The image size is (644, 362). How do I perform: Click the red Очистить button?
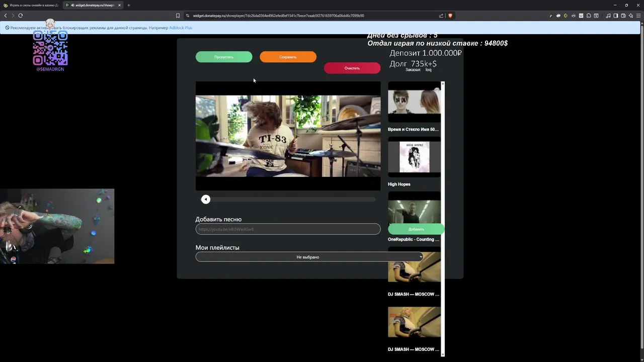coord(352,68)
